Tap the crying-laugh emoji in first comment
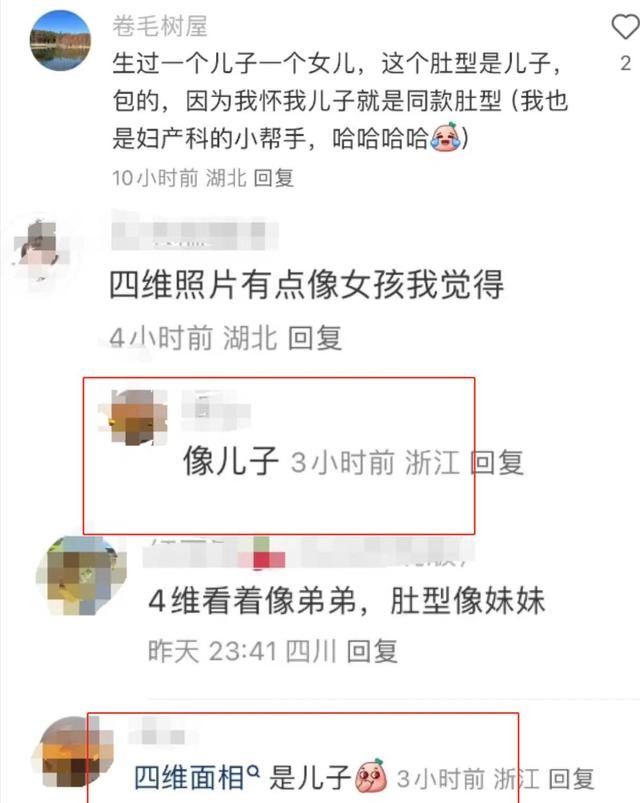 coord(445,137)
